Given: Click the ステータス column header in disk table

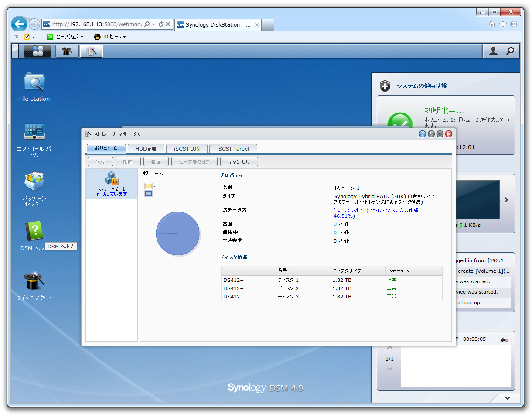Looking at the screenshot, I should click(x=414, y=271).
